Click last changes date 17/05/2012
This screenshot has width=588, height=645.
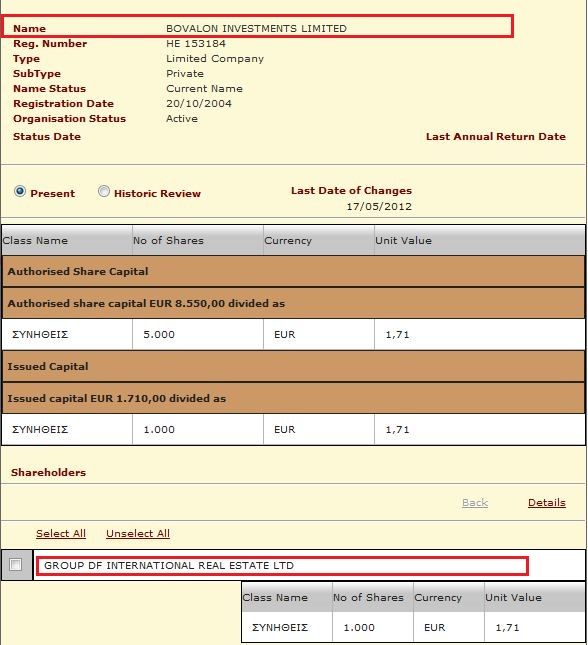379,206
